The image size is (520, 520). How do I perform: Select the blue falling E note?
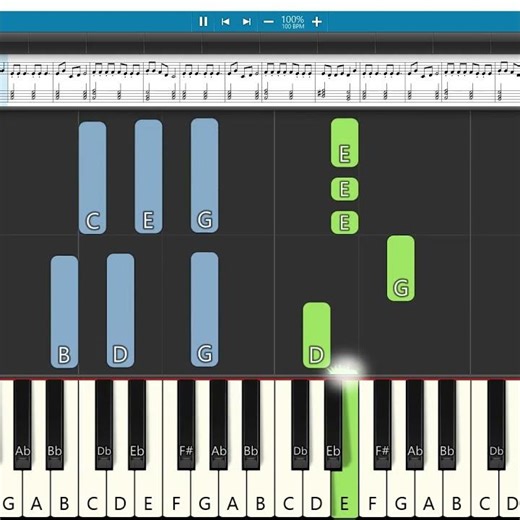click(x=149, y=177)
